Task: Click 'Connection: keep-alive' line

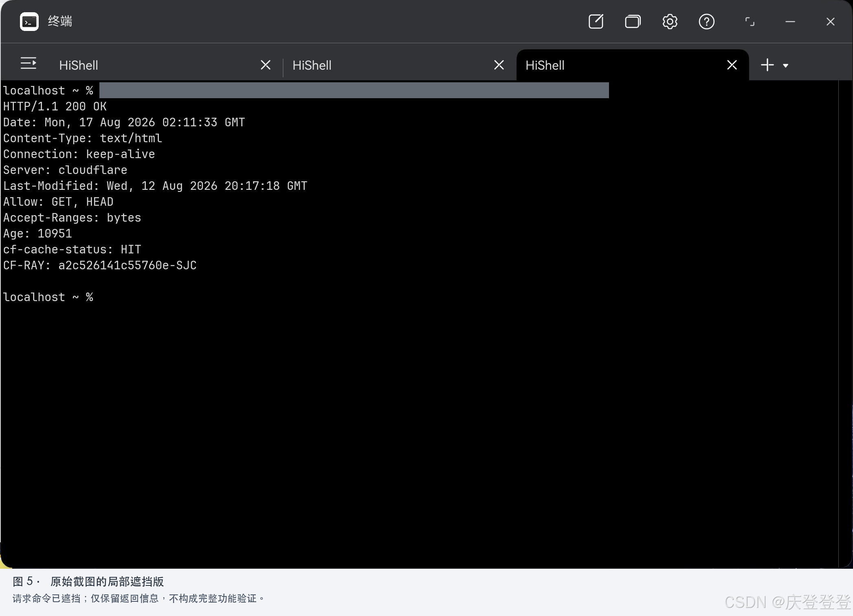Action: [x=79, y=154]
